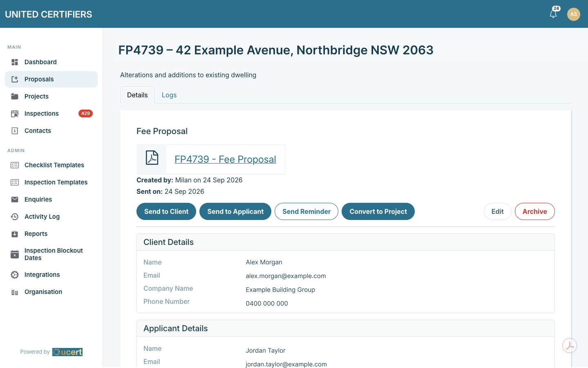Open the Inspections sidebar item
This screenshot has height=368, width=588.
(x=51, y=114)
